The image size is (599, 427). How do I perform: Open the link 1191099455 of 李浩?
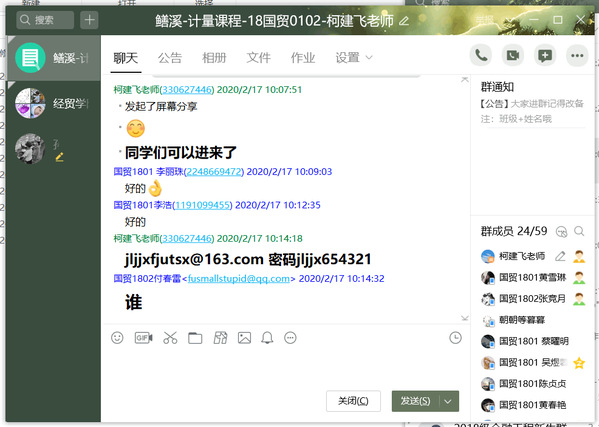pos(202,205)
